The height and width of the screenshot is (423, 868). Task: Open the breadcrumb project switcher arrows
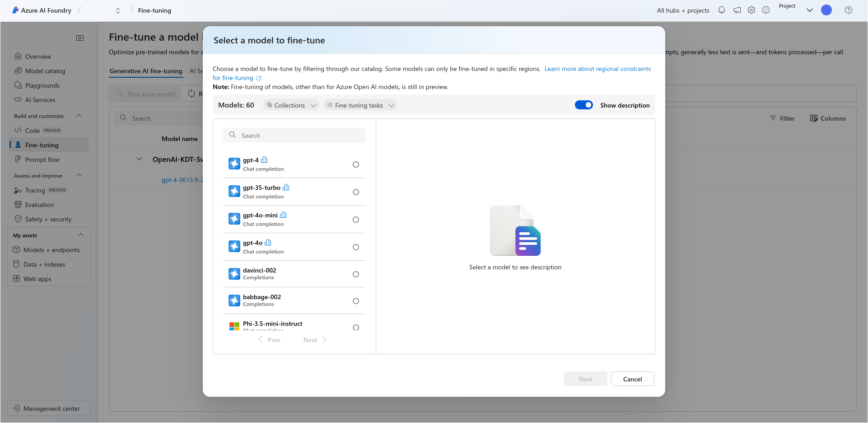[x=118, y=10]
